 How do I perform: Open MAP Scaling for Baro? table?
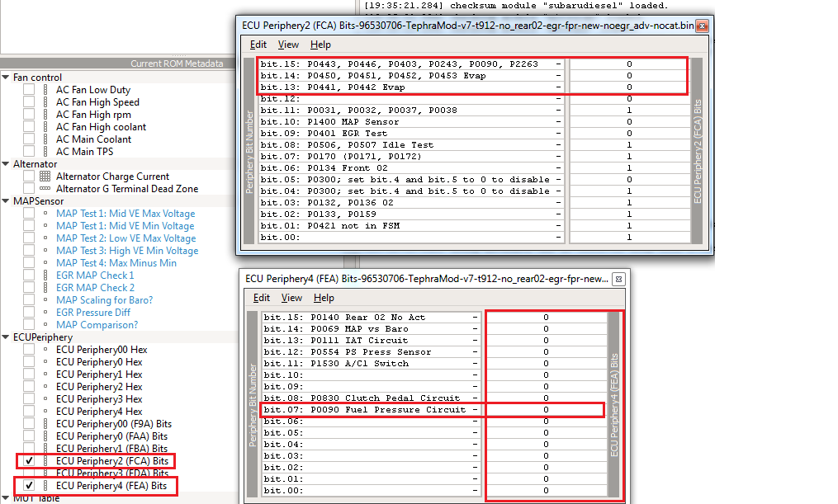[104, 300]
